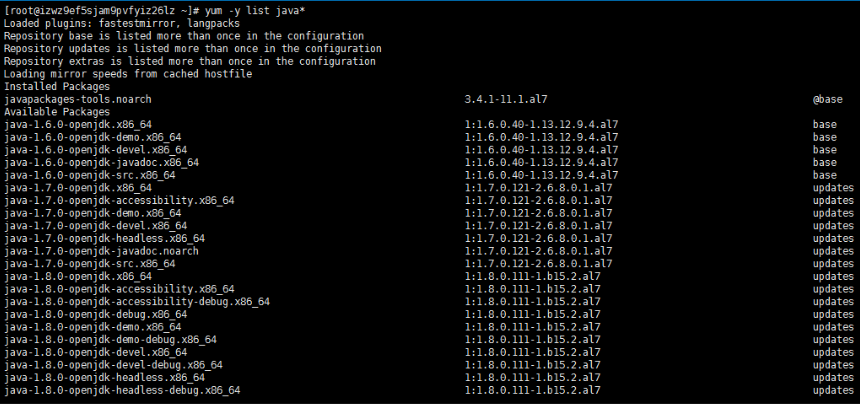Click java-1.8.0-openjdk-devel.x86_64 package
This screenshot has height=404, width=860.
click(95, 352)
